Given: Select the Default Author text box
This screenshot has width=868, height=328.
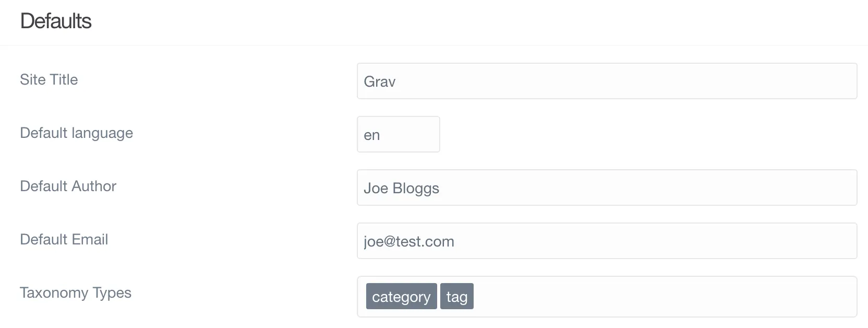Looking at the screenshot, I should click(607, 188).
